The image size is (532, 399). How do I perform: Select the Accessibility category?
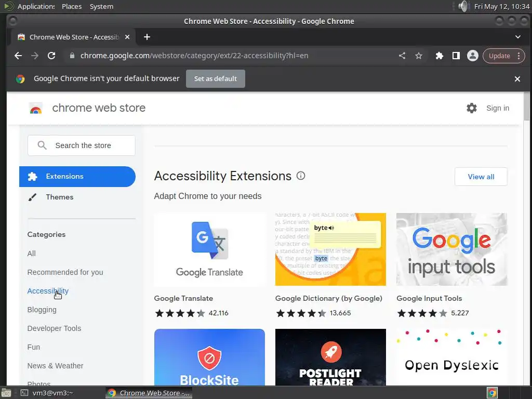tap(48, 291)
